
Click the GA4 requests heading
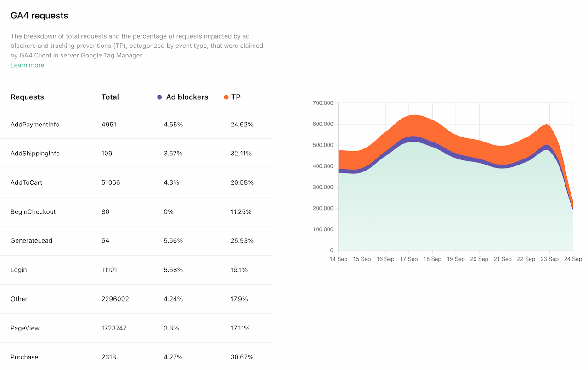coord(40,16)
